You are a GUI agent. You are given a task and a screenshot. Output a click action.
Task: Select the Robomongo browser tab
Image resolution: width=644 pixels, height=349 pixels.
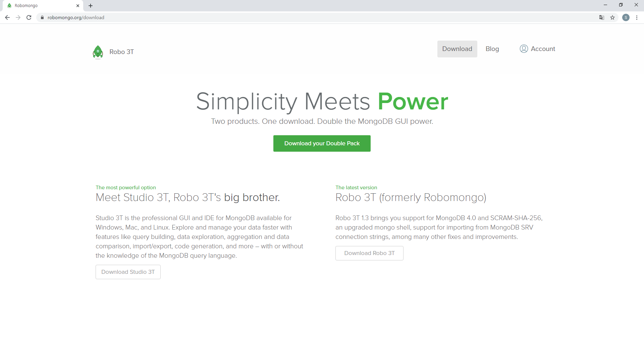pyautogui.click(x=43, y=6)
